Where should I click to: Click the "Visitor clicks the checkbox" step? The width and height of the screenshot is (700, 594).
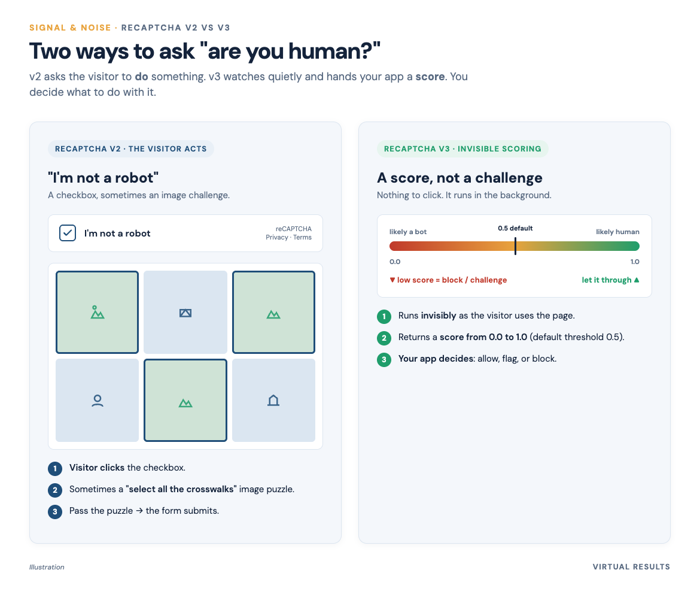(x=127, y=468)
